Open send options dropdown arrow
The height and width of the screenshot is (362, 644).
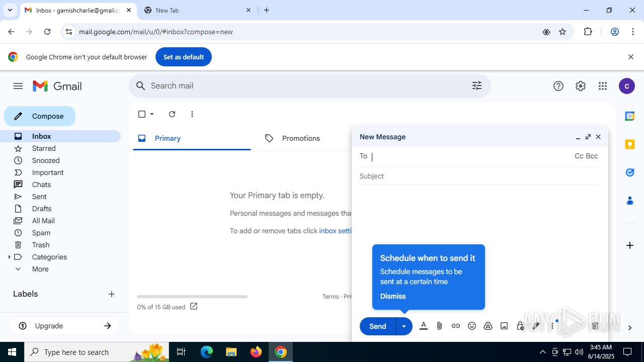click(404, 326)
